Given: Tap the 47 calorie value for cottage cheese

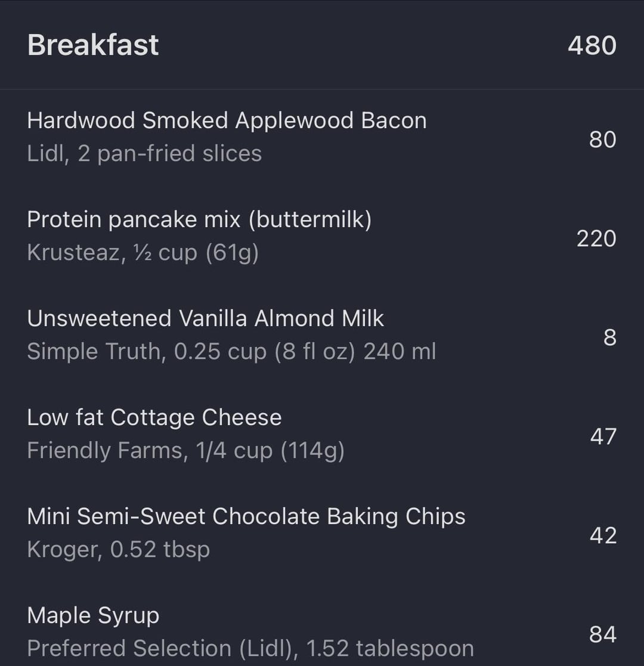Looking at the screenshot, I should click(603, 436).
